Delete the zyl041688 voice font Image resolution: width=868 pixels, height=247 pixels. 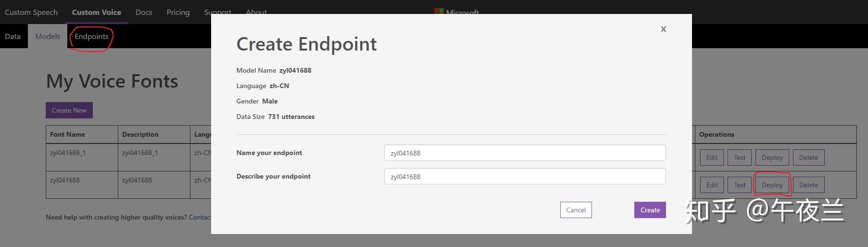[808, 185]
